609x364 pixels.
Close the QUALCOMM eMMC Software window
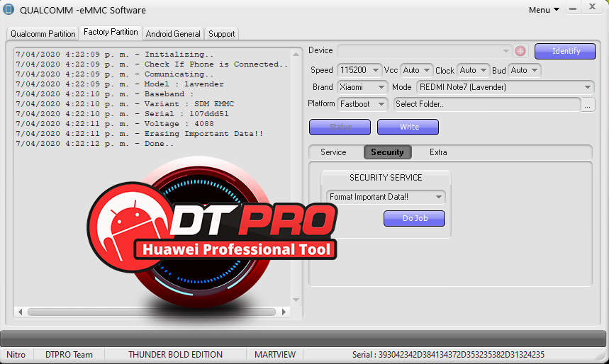pos(592,6)
